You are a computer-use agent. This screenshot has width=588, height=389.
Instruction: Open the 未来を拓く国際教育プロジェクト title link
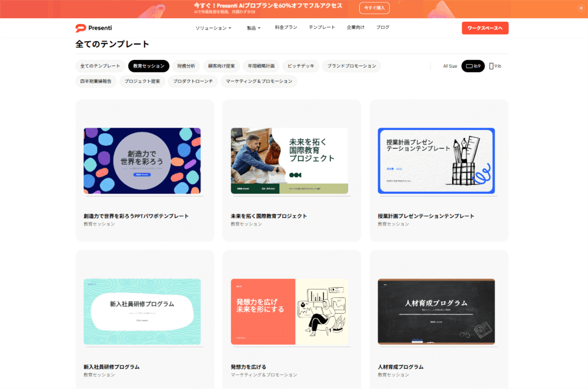(x=269, y=217)
